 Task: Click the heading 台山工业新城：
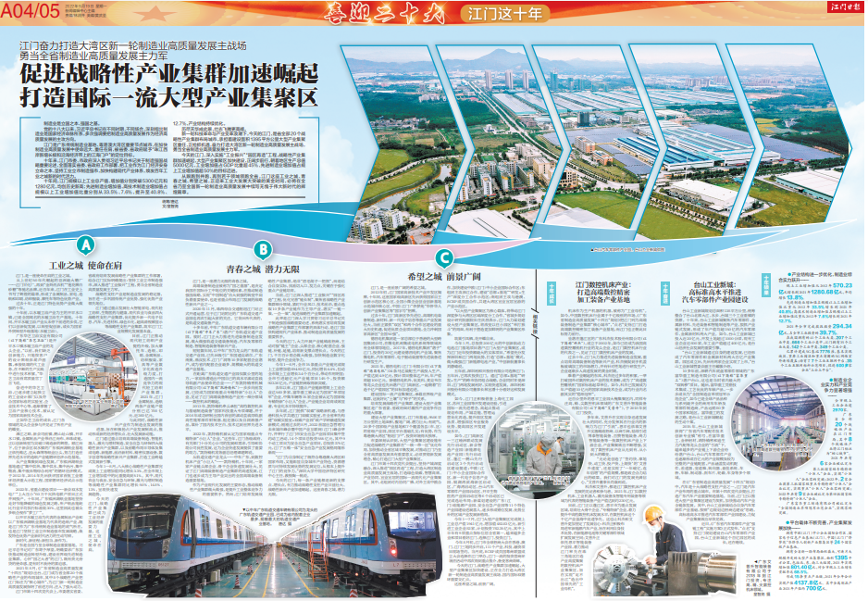[x=714, y=284]
